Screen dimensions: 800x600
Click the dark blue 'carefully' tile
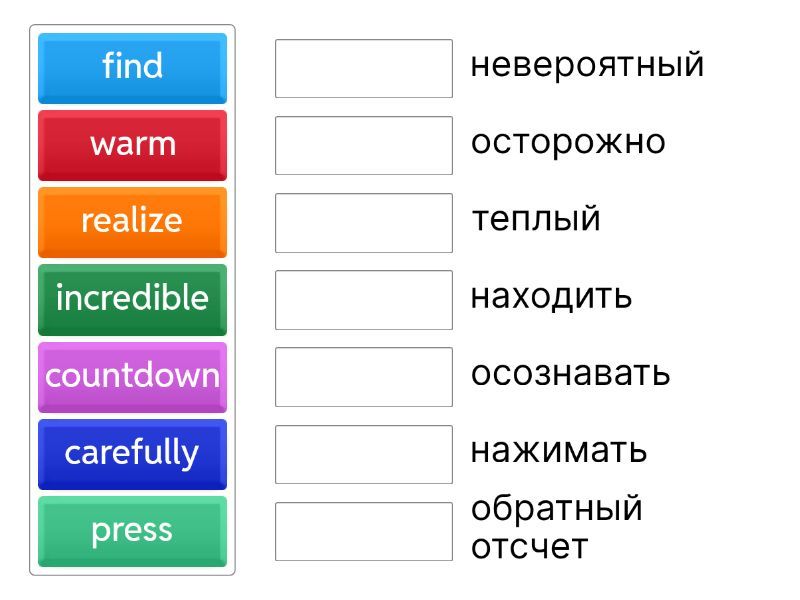tap(132, 453)
